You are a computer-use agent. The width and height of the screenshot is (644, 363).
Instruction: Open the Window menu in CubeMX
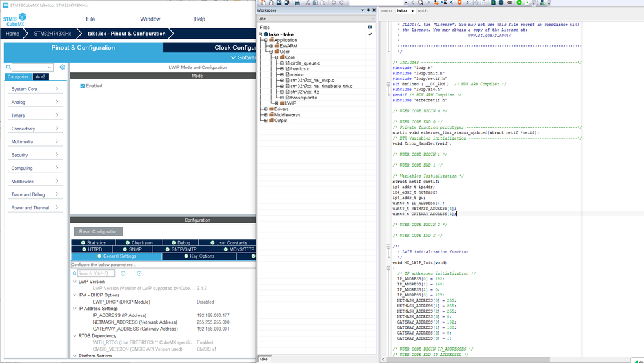[150, 19]
